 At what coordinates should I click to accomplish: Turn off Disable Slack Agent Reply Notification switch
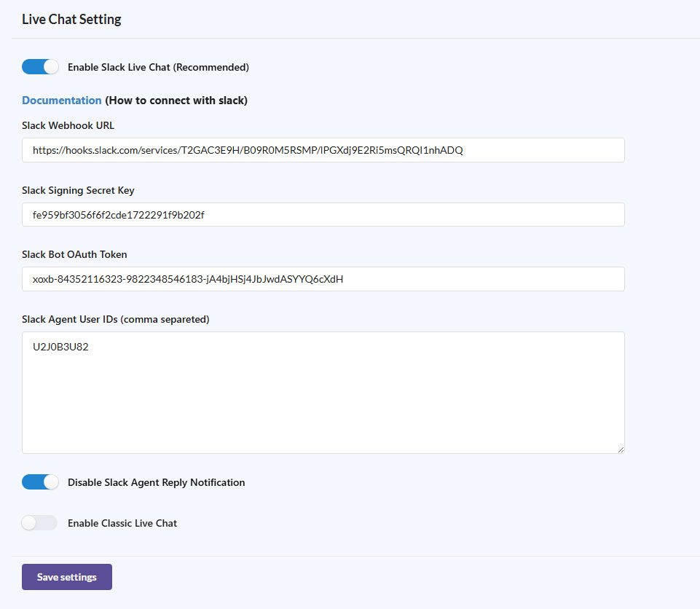click(39, 482)
